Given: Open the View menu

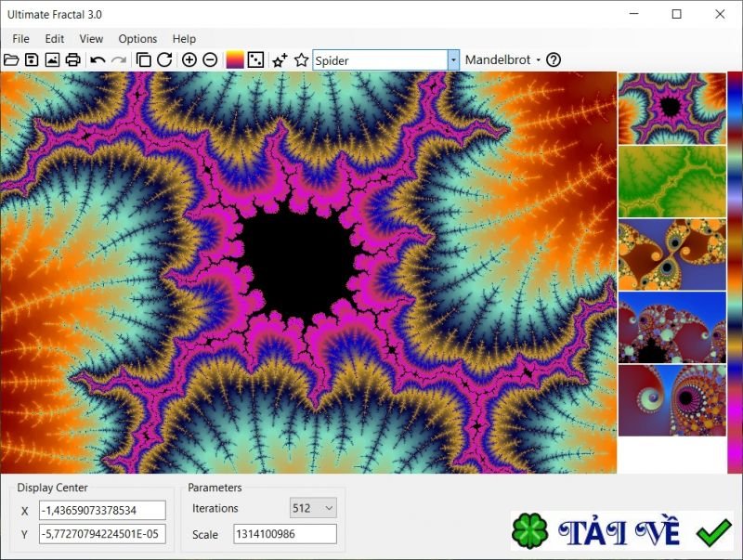Looking at the screenshot, I should [x=91, y=39].
